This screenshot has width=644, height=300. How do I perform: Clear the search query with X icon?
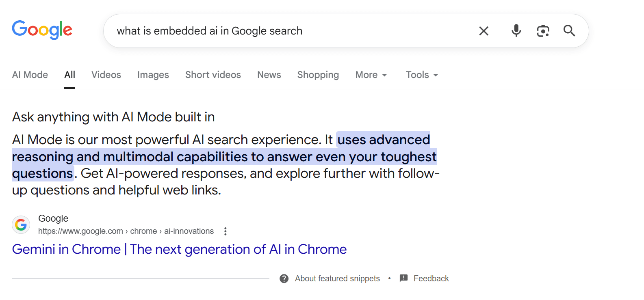point(484,31)
